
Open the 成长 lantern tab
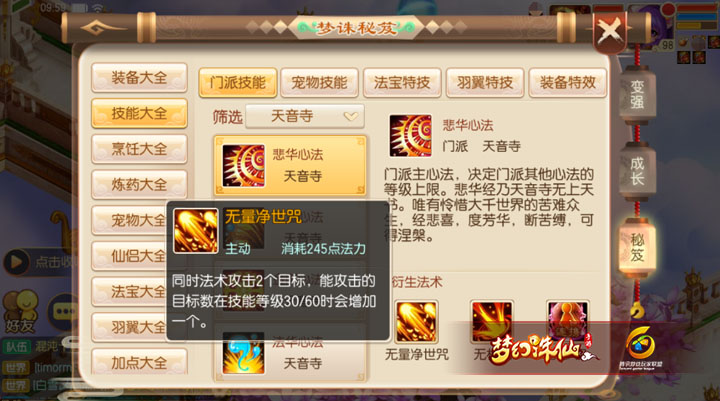click(x=637, y=170)
